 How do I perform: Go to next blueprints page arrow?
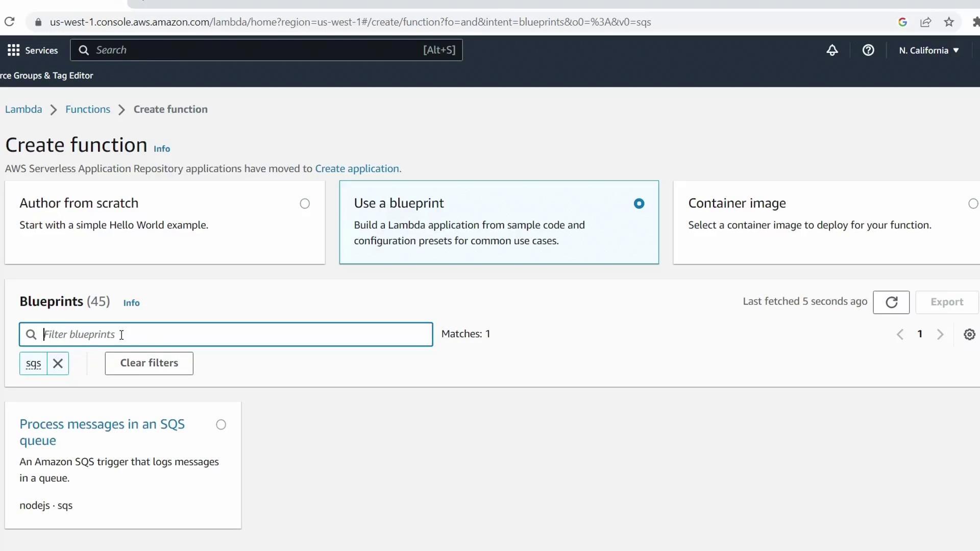[940, 334]
